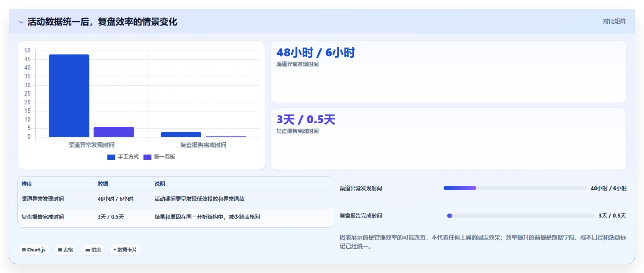
Task: Click the progress value 3天 / 0.5天 at right
Action: pyautogui.click(x=612, y=216)
